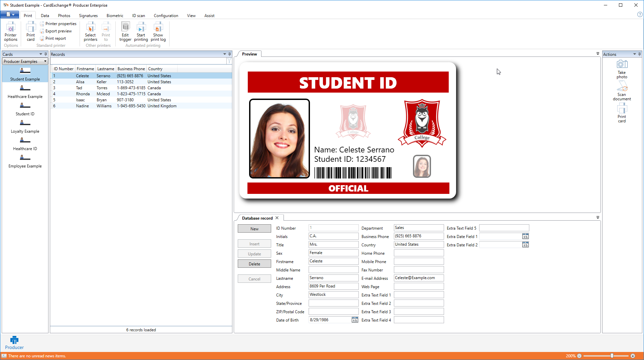Open the Preview panel options arrow
The height and width of the screenshot is (360, 644).
[x=598, y=54]
